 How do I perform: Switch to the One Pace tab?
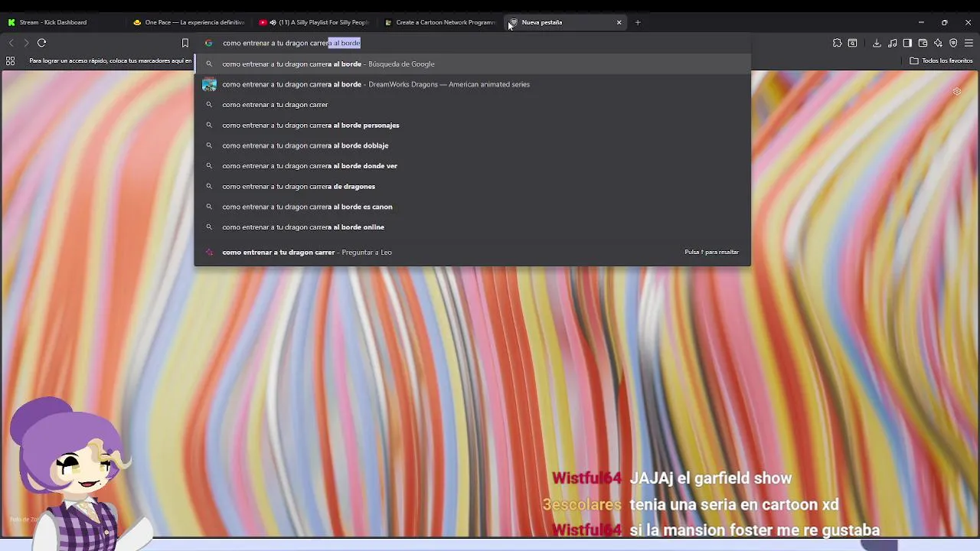click(188, 22)
